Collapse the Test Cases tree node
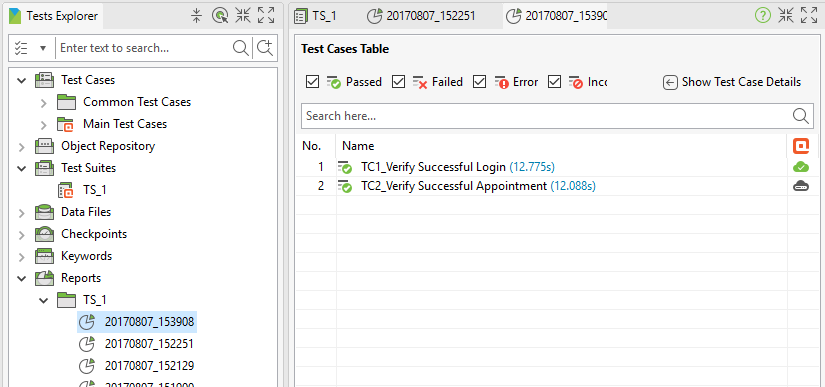Image resolution: width=825 pixels, height=387 pixels. (22, 80)
